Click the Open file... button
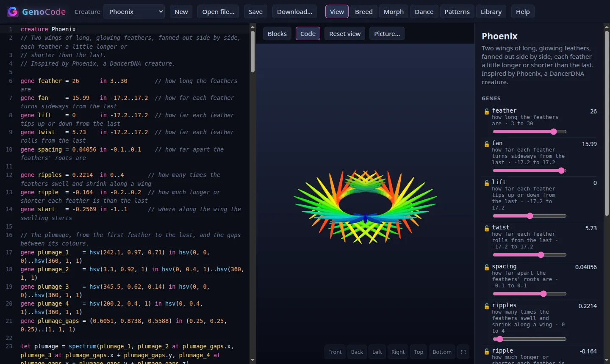 (218, 12)
